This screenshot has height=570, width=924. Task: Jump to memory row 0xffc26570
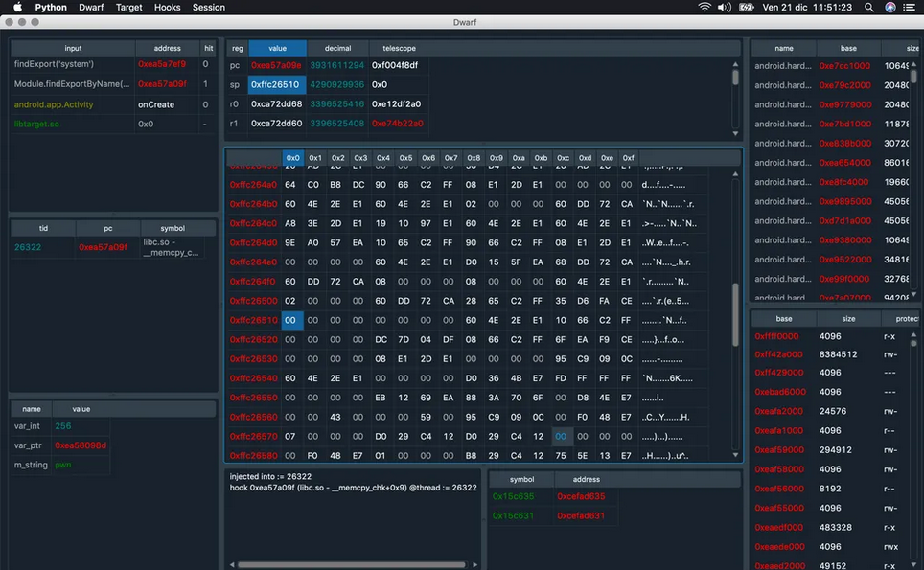[253, 437]
